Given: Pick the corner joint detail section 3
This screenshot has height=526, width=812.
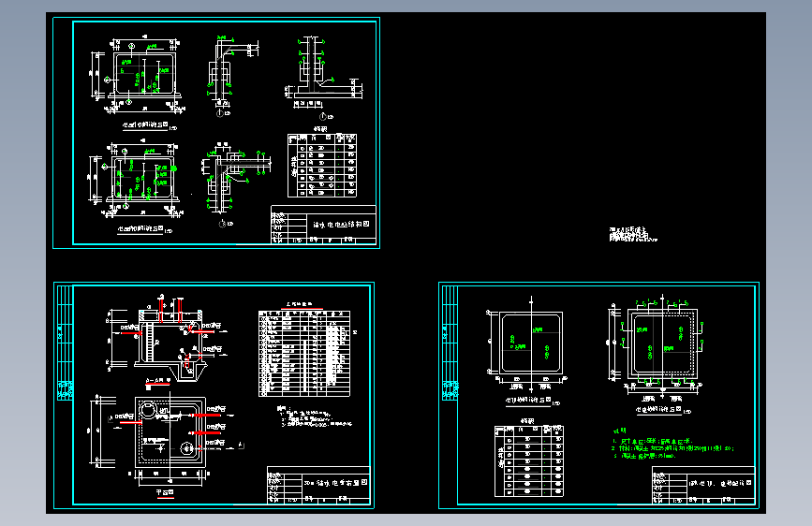Looking at the screenshot, I should [235, 183].
